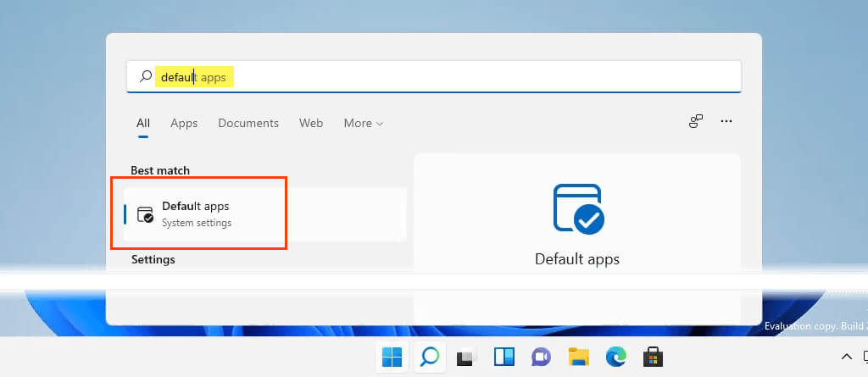The image size is (868, 377).
Task: Open the three-dot options menu
Action: coord(726,121)
